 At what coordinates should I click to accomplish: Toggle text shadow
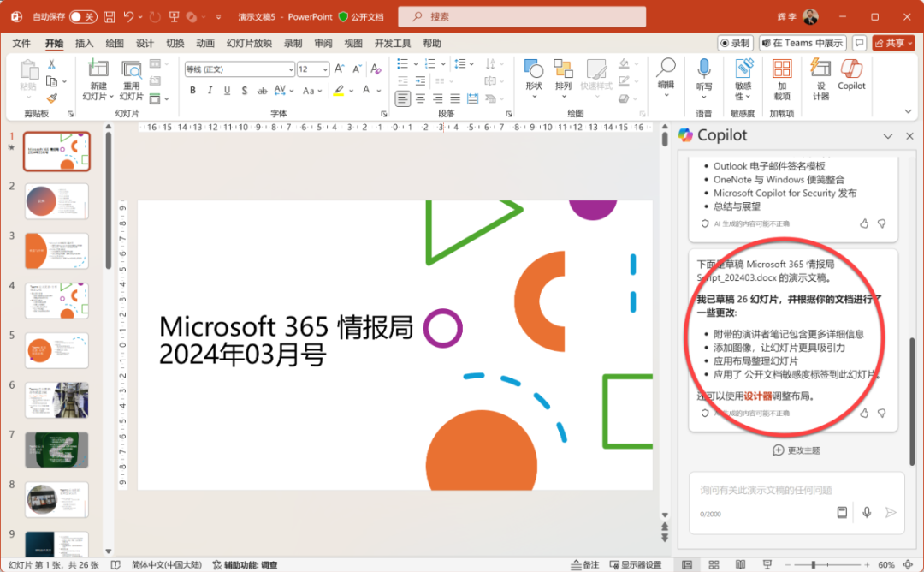click(244, 90)
